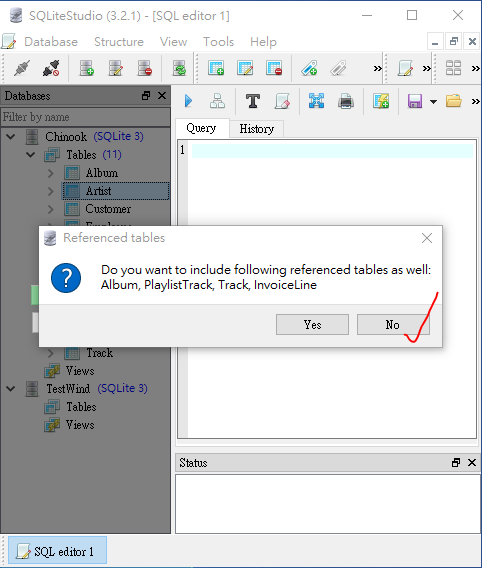Screen dimensions: 482x568
Task: Open the Structure menu
Action: coord(119,42)
